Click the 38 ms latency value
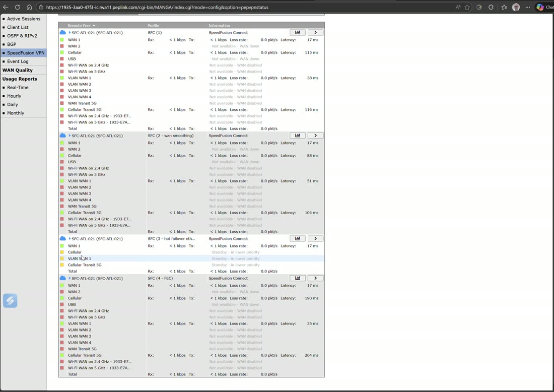554x392 pixels. point(313,78)
